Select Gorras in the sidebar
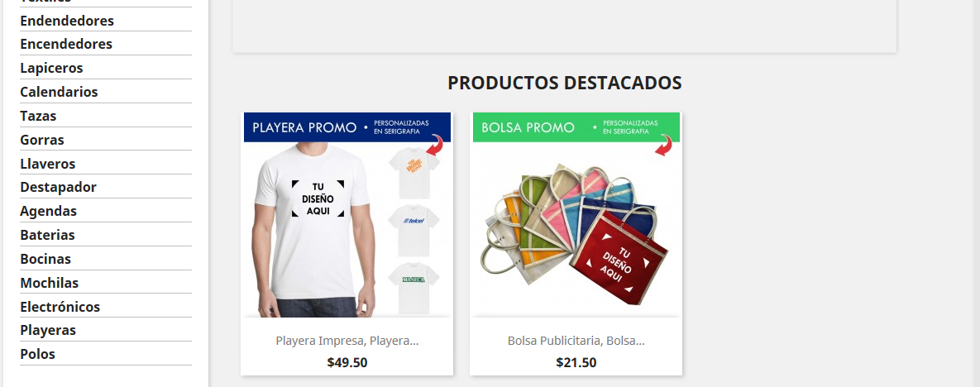The height and width of the screenshot is (387, 980). coord(42,140)
